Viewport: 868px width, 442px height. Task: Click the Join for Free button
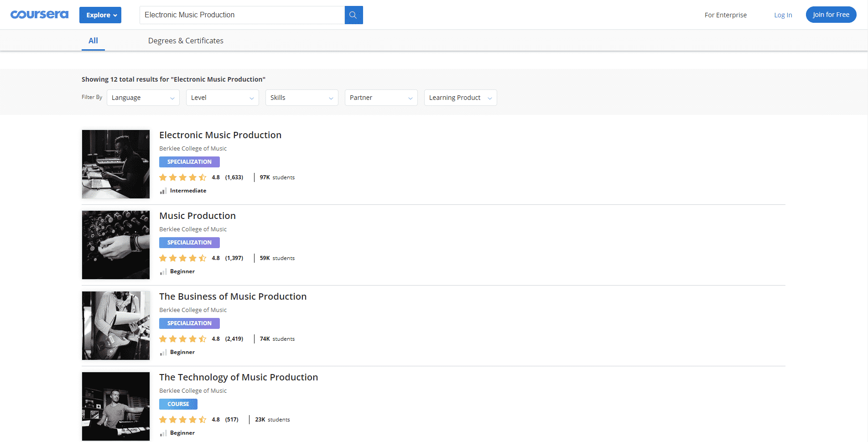(x=831, y=15)
